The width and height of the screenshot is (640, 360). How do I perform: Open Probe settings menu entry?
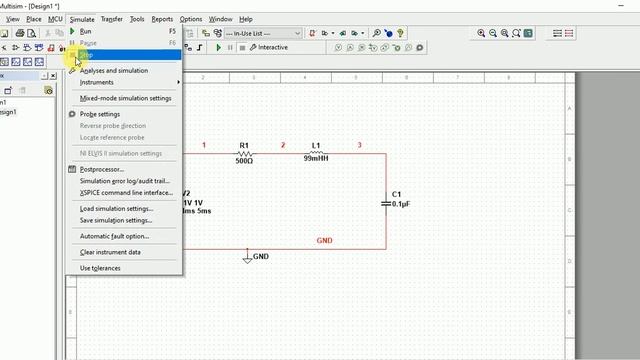tap(124, 114)
